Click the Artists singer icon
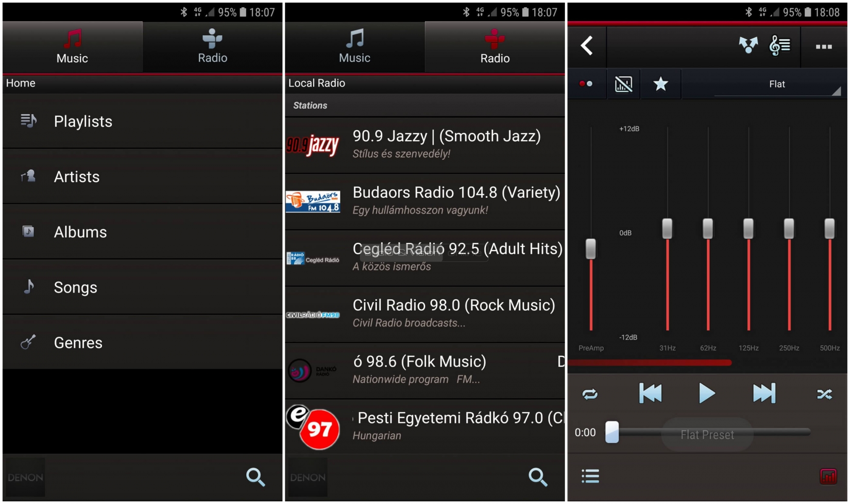Image resolution: width=850 pixels, height=504 pixels. pyautogui.click(x=28, y=176)
